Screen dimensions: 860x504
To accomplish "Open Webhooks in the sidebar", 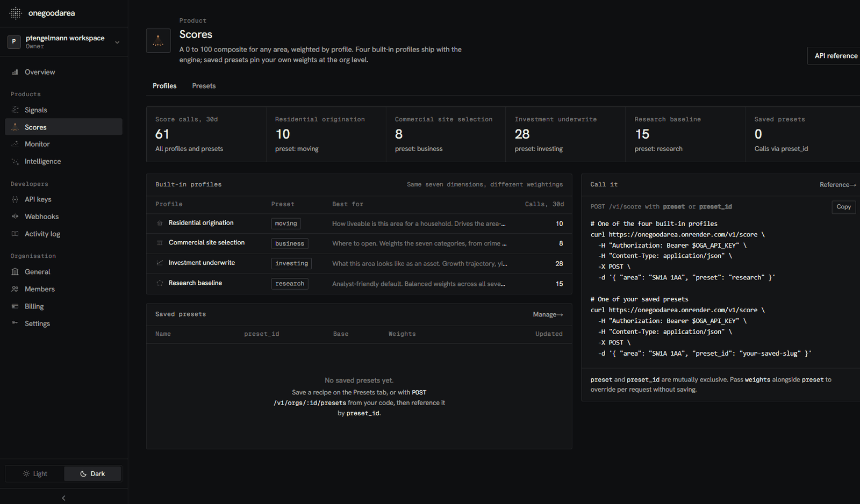I will tap(63, 217).
